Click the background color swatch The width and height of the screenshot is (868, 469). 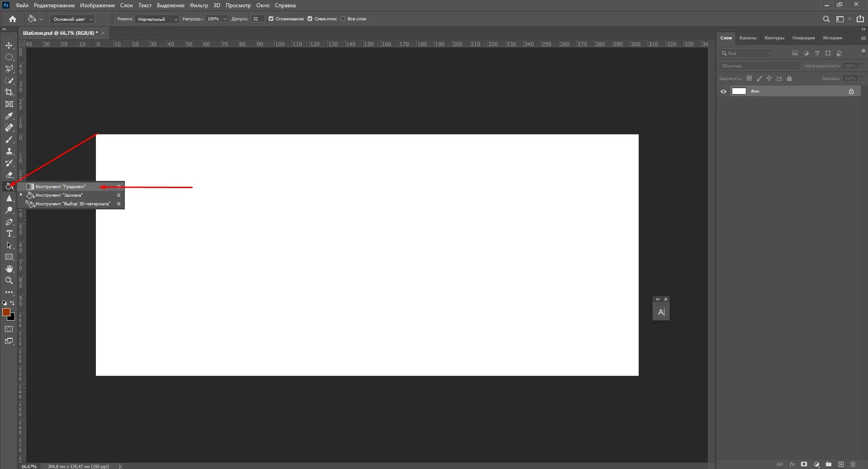coord(12,318)
